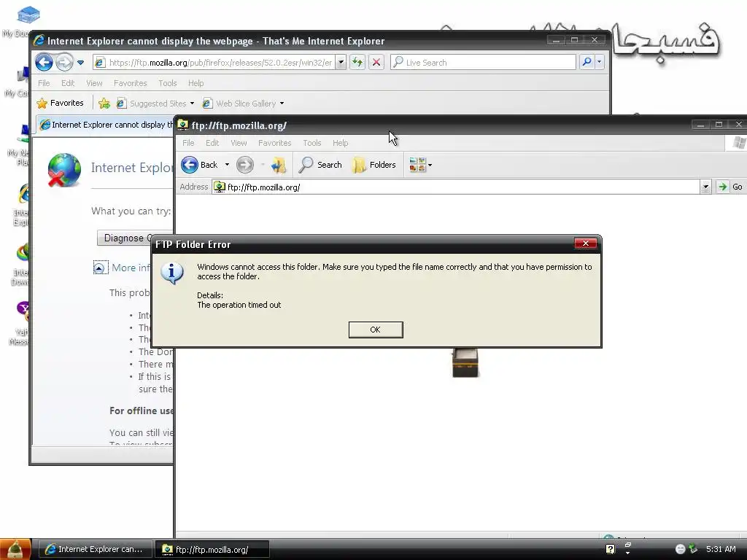This screenshot has height=560, width=747.
Task: Click the Live Search magnifier button
Action: coord(587,62)
